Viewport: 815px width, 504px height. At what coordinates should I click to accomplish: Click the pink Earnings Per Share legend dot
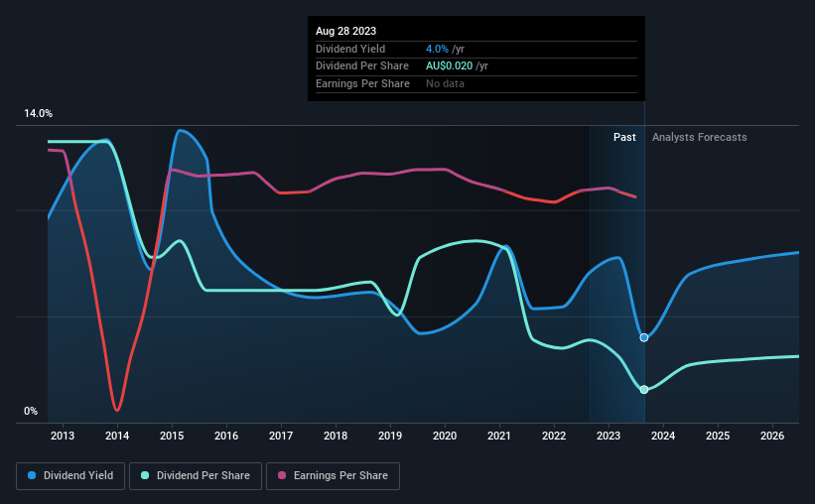pos(282,475)
